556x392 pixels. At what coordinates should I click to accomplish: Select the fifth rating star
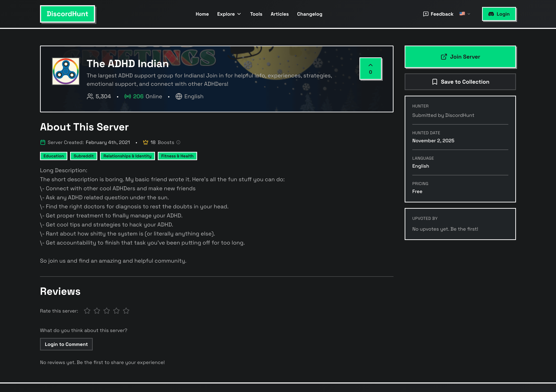[126, 311]
